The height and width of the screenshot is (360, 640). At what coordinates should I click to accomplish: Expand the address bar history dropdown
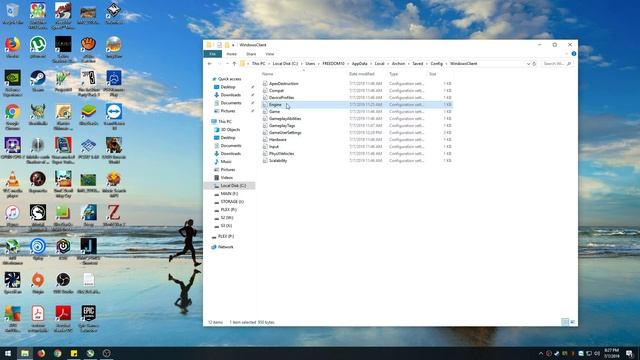coord(528,64)
